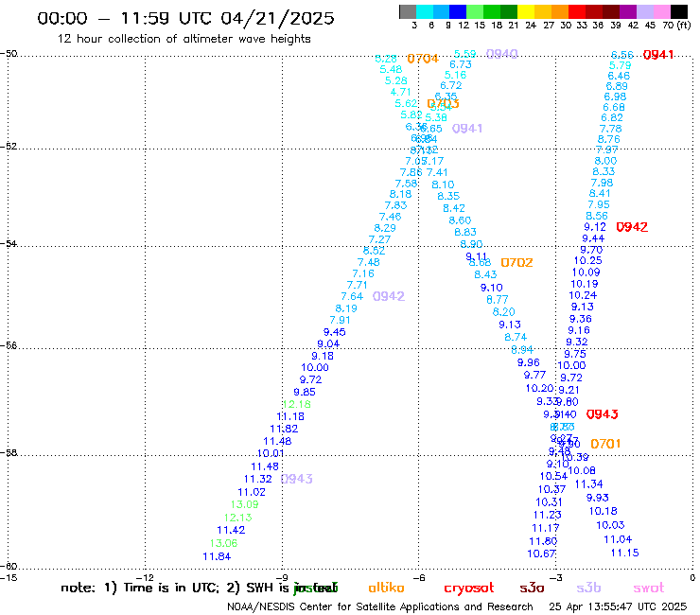Screen dimensions: 700x615
Task: Click the wave height value "7.41"
Action: 437,173
